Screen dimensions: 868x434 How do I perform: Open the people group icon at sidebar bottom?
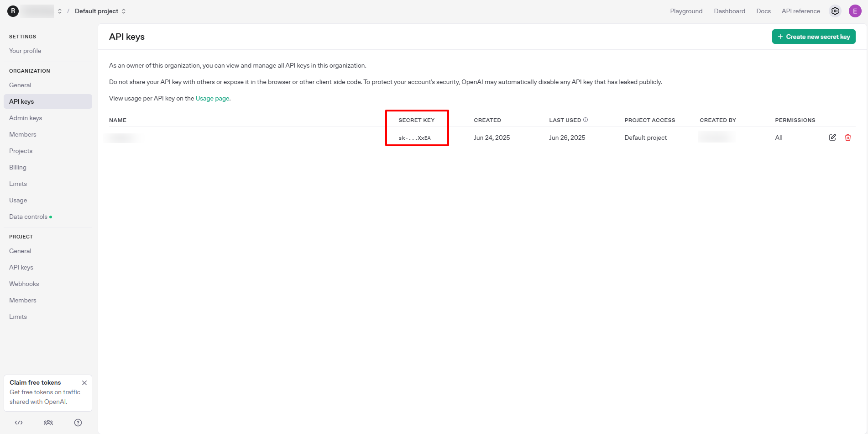tap(48, 423)
